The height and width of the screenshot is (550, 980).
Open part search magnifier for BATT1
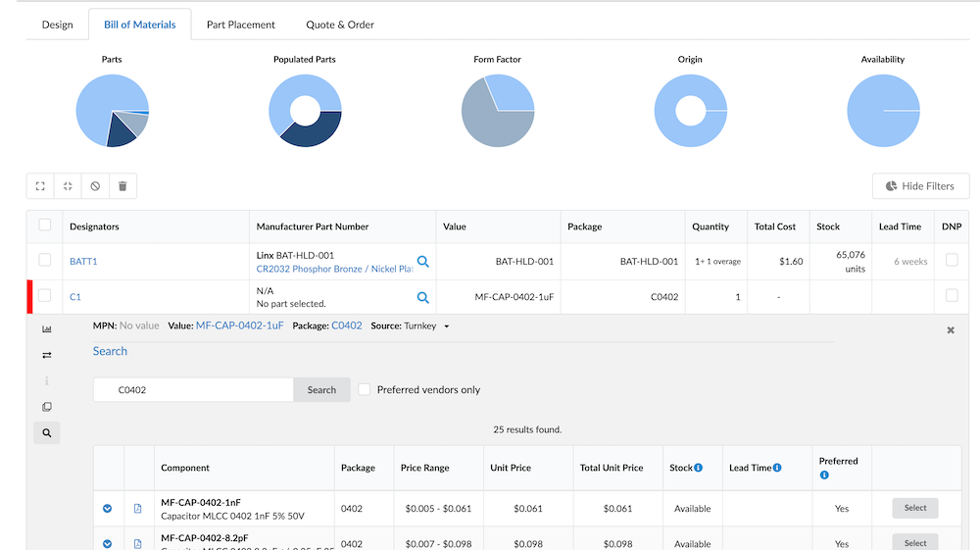[423, 262]
